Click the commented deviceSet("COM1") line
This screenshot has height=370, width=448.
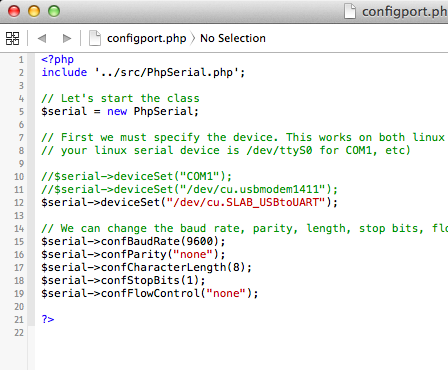[136, 176]
